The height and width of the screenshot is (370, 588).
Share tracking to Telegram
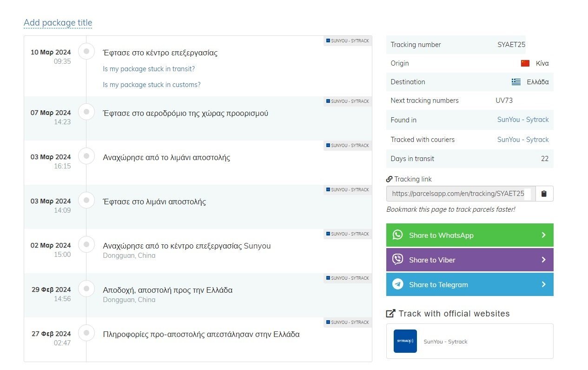(469, 284)
